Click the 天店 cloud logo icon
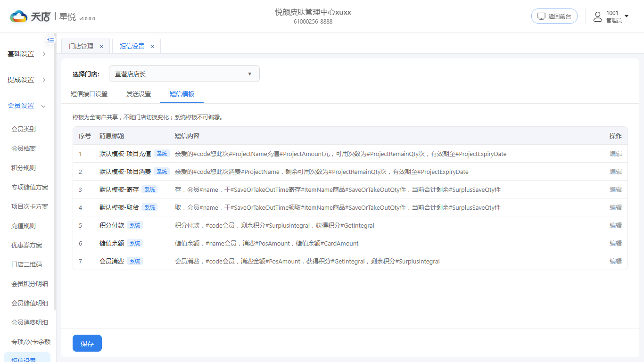The image size is (644, 362). [x=19, y=16]
